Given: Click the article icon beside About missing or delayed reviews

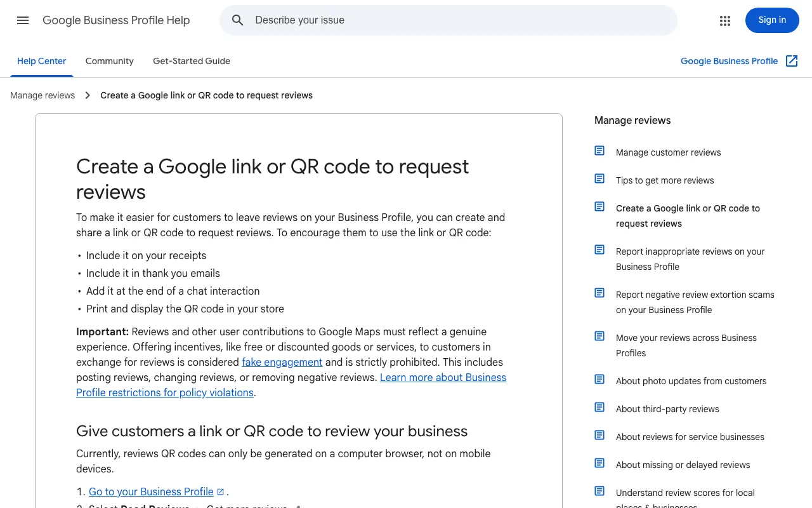Looking at the screenshot, I should (599, 463).
